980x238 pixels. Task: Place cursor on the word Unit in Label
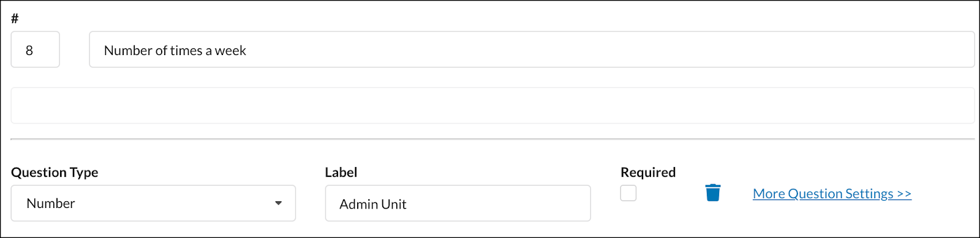tap(393, 204)
